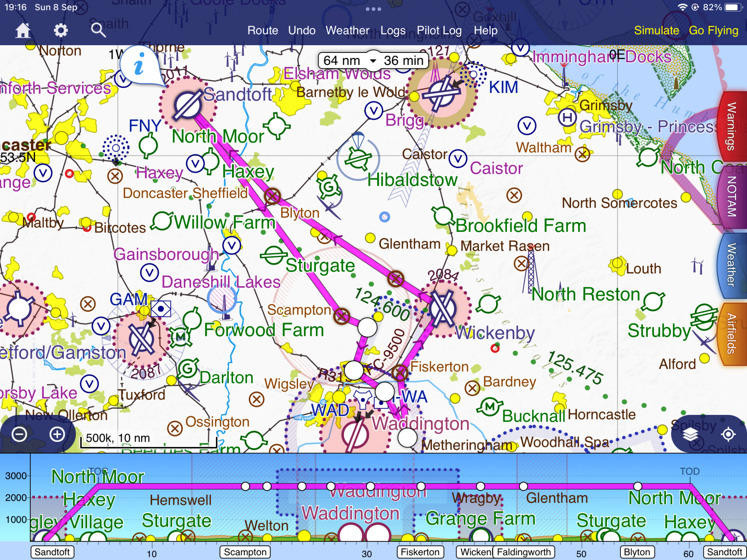Image resolution: width=747 pixels, height=560 pixels.
Task: Click the zoom out (−) map control
Action: click(x=19, y=435)
